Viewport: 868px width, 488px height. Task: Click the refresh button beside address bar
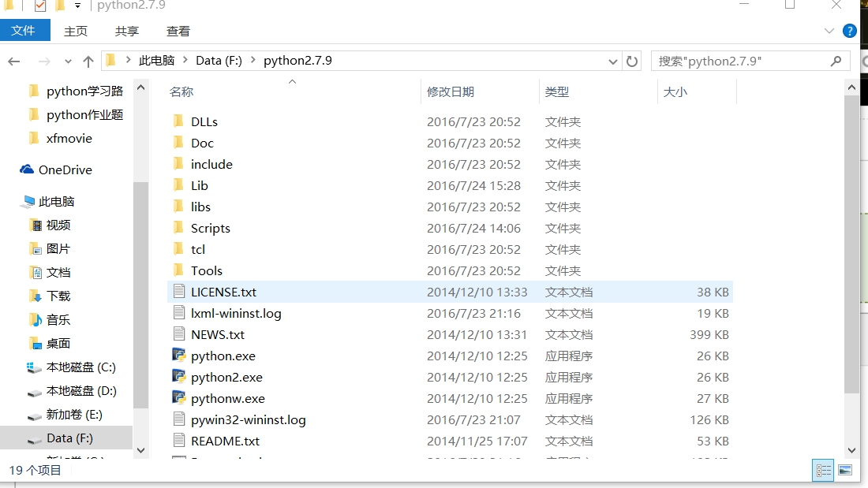tap(632, 61)
